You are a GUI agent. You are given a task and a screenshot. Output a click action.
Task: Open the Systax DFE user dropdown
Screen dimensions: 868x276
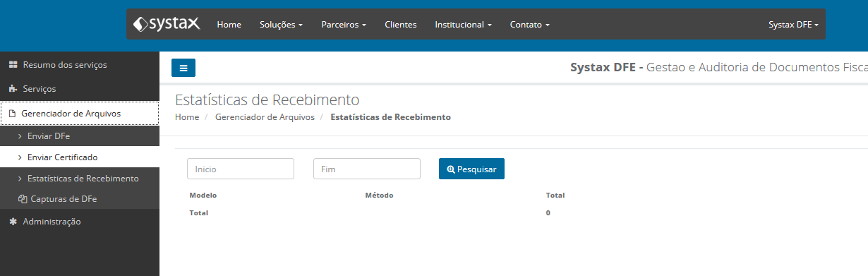point(794,24)
